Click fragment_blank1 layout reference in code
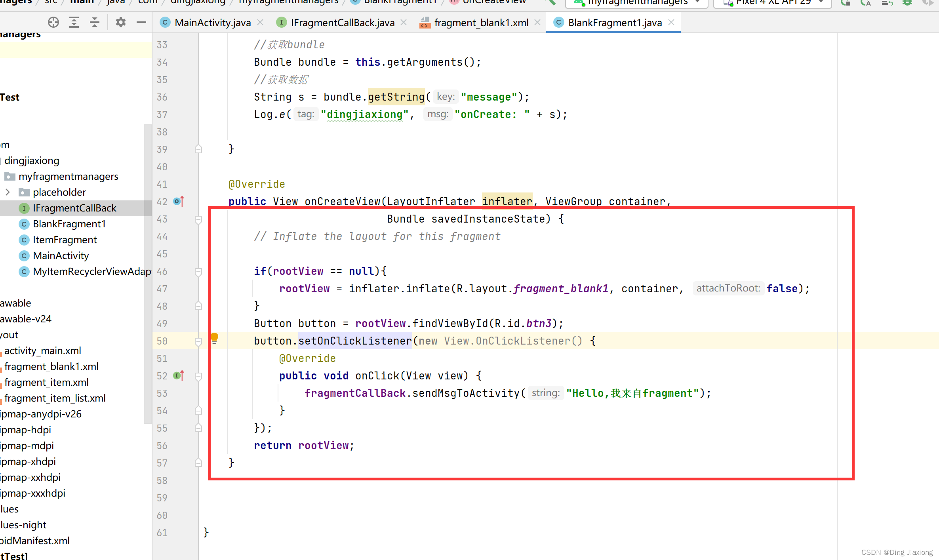This screenshot has width=939, height=560. pos(561,289)
